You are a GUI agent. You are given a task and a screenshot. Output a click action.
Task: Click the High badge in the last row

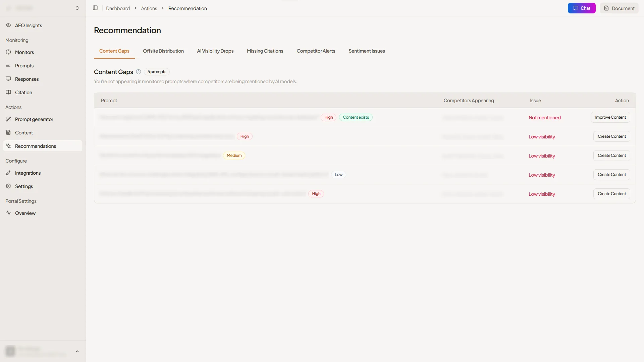[316, 194]
